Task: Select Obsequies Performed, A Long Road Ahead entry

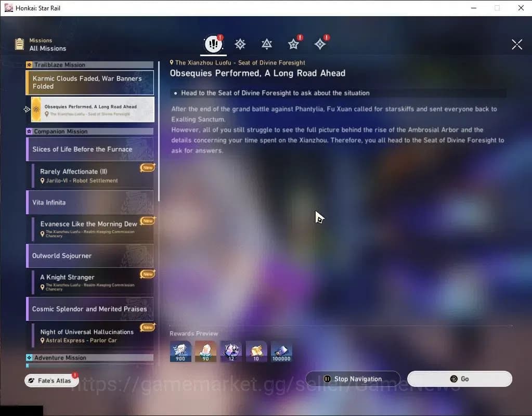Action: pos(93,109)
